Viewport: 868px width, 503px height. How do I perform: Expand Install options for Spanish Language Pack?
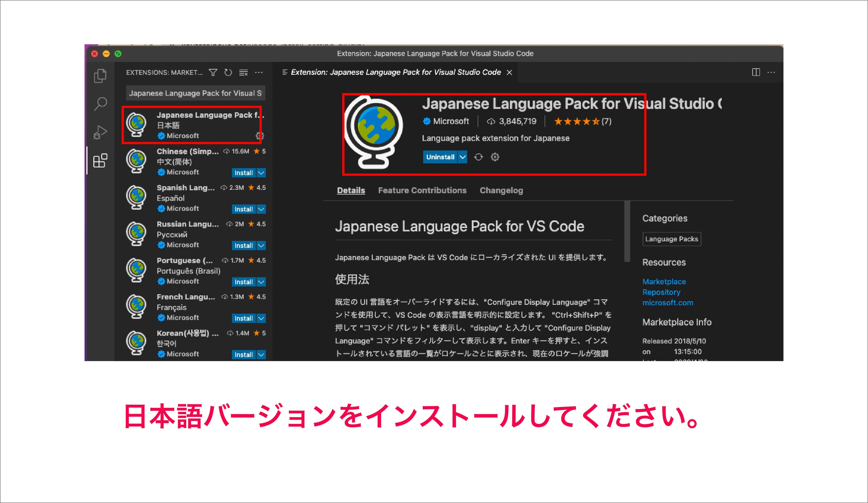261,209
